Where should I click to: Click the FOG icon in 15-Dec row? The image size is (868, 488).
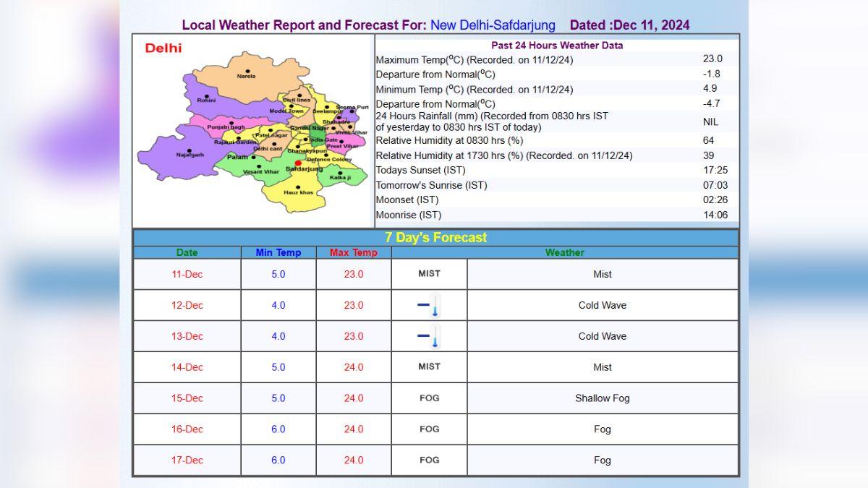click(x=429, y=398)
